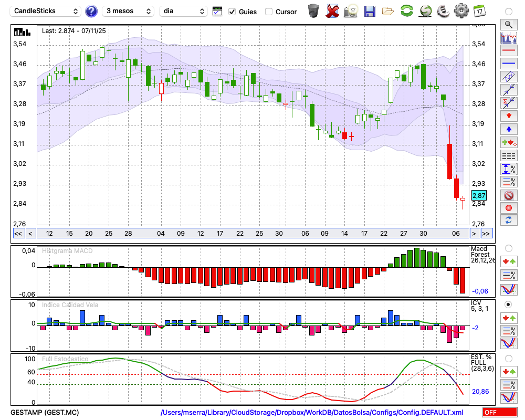Click the camera snapshot icon

tap(351, 11)
